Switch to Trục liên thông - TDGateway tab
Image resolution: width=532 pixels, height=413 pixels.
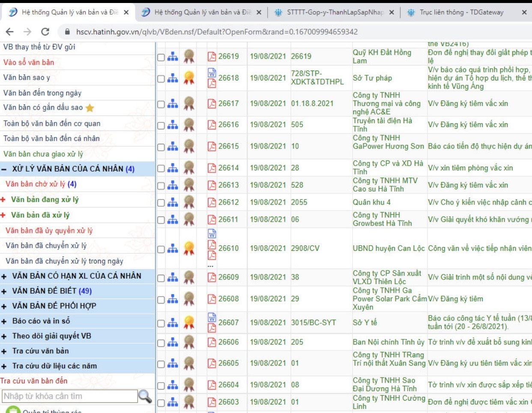461,12
